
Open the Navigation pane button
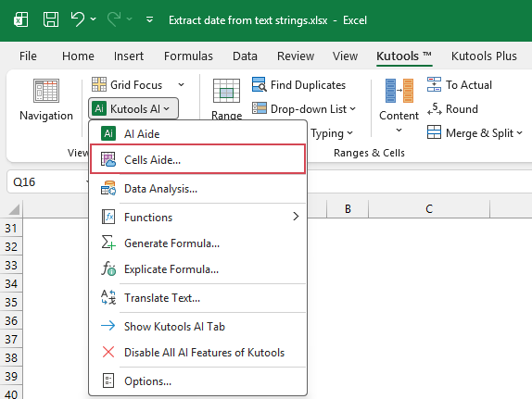coord(46,100)
